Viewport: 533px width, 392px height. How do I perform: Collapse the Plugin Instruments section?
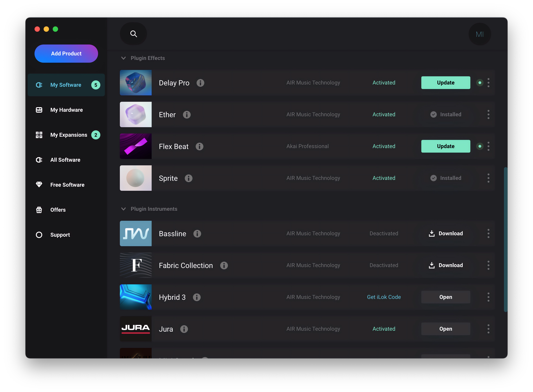click(x=123, y=209)
